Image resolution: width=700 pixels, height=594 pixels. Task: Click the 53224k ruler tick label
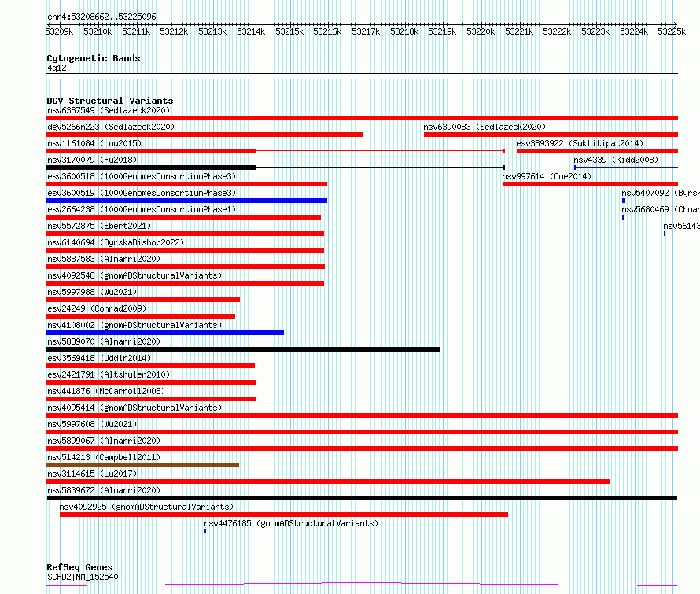(634, 31)
